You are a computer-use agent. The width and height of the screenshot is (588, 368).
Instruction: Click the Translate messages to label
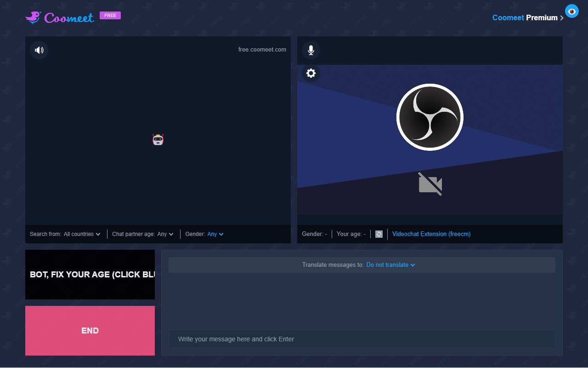[333, 265]
